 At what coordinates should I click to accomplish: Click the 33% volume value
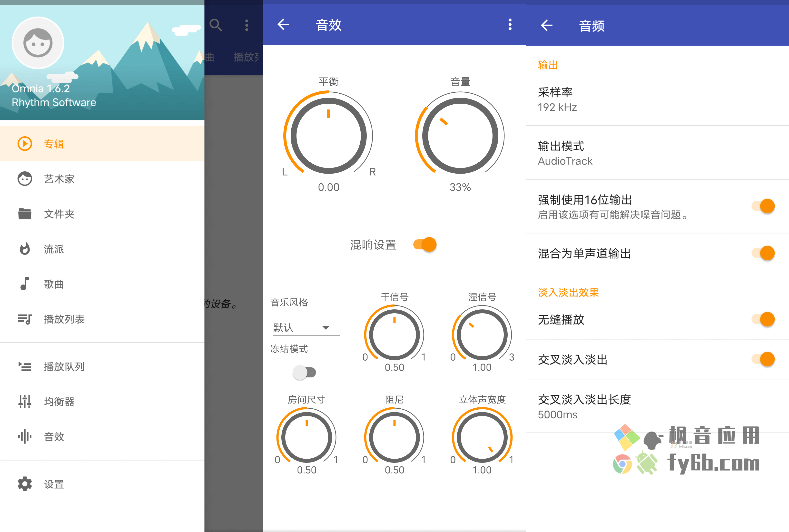(460, 187)
